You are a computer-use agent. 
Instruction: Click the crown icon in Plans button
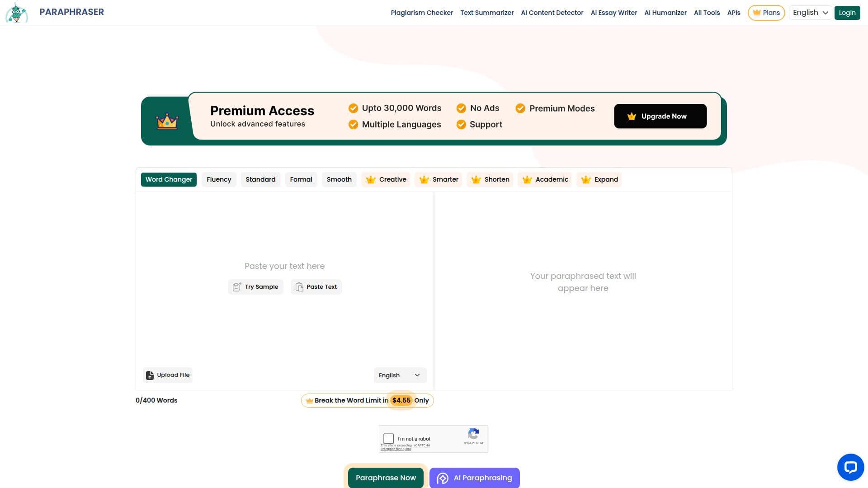(757, 13)
